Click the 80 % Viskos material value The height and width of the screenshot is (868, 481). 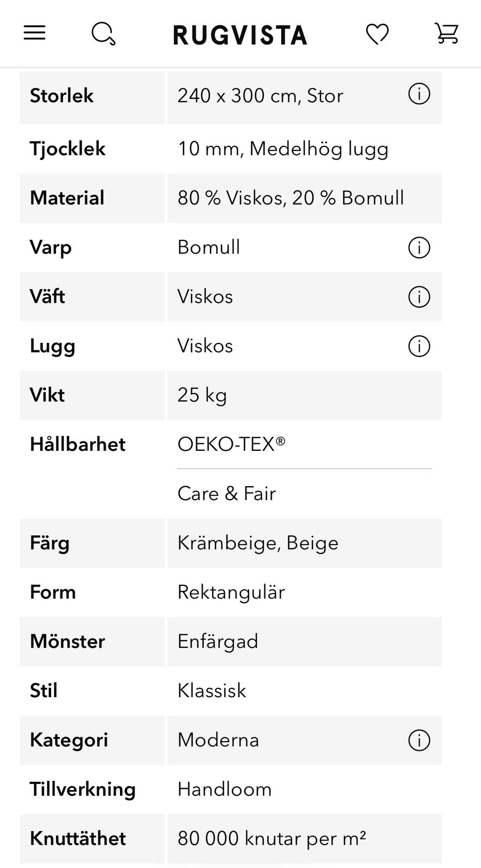tap(290, 198)
